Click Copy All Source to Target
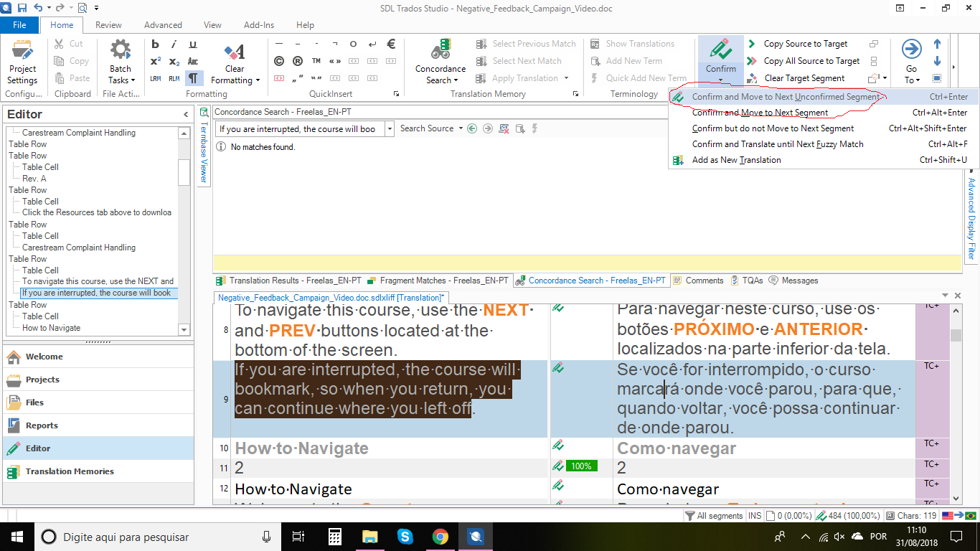The image size is (980, 551). (803, 61)
